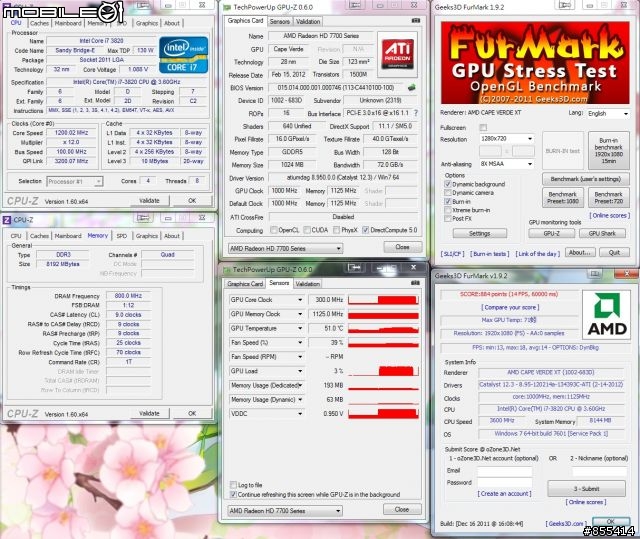Enable the Post FX checkbox

click(x=448, y=219)
